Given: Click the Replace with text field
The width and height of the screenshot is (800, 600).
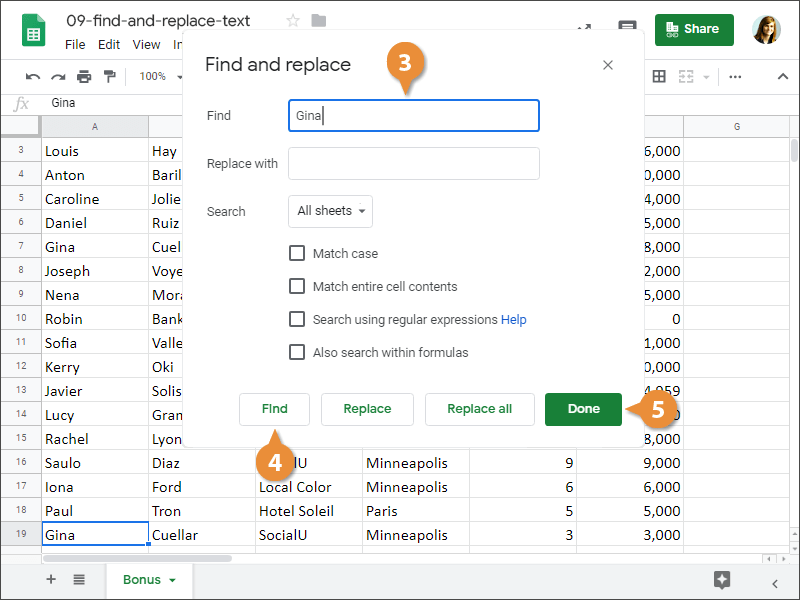Looking at the screenshot, I should click(413, 164).
